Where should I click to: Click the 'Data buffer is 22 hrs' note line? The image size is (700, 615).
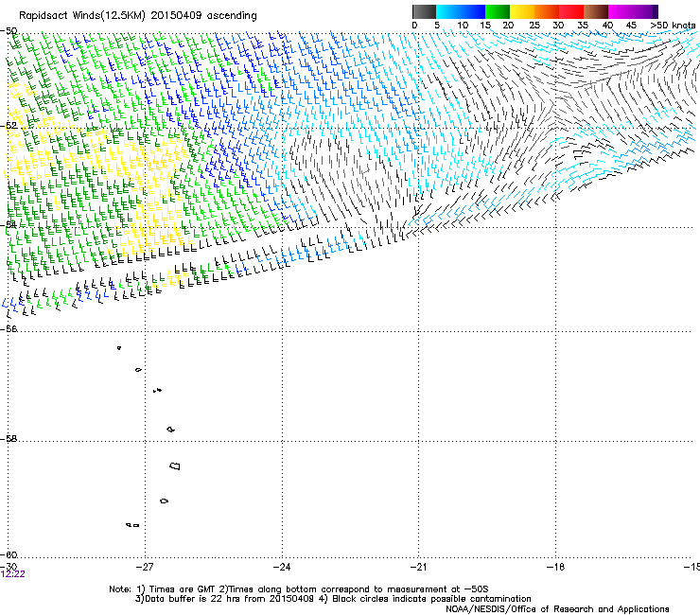click(333, 599)
